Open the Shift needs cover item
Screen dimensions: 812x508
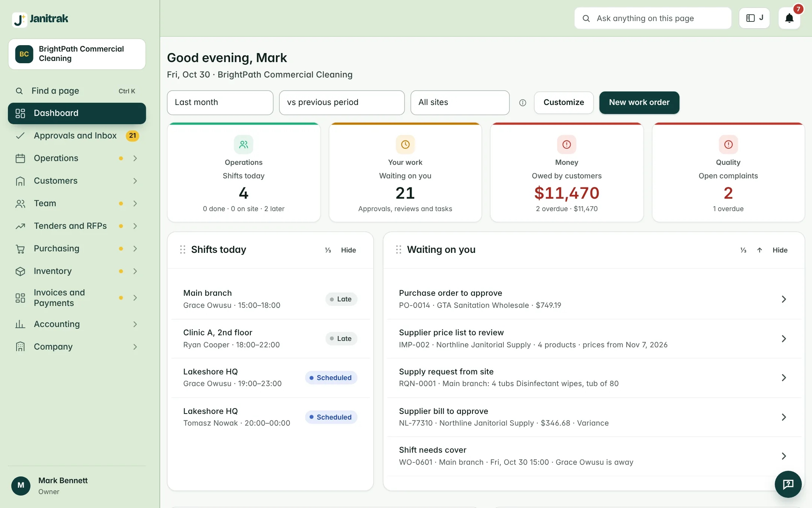coord(594,456)
